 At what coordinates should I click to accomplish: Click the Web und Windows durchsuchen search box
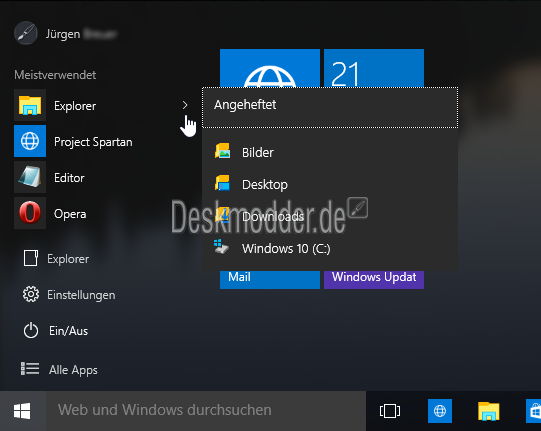point(206,411)
